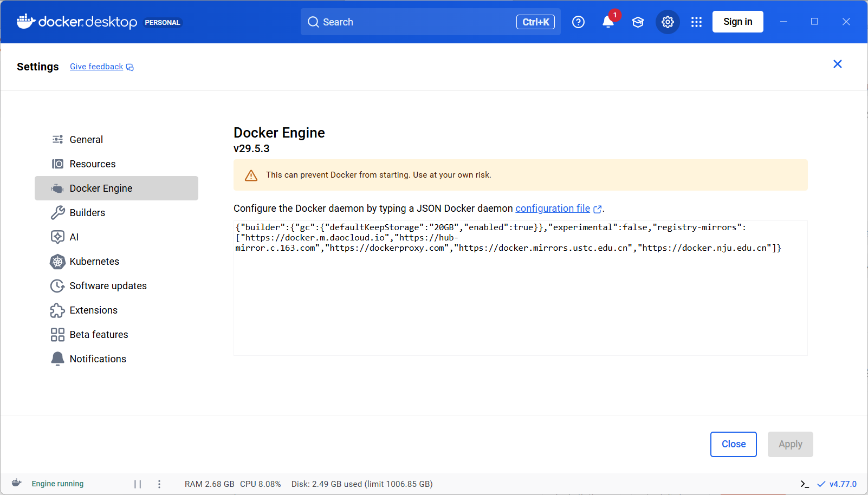Open General settings section
This screenshot has height=495, width=868.
click(x=116, y=139)
